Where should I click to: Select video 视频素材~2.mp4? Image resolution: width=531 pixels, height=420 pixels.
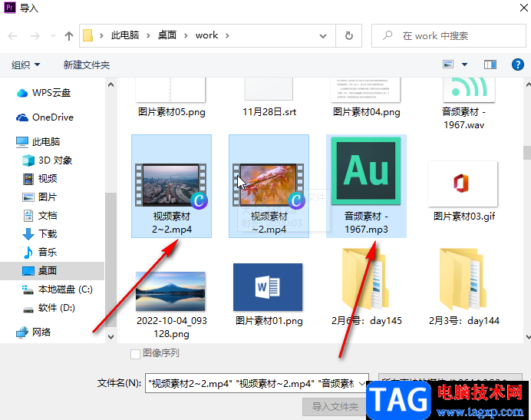click(269, 186)
